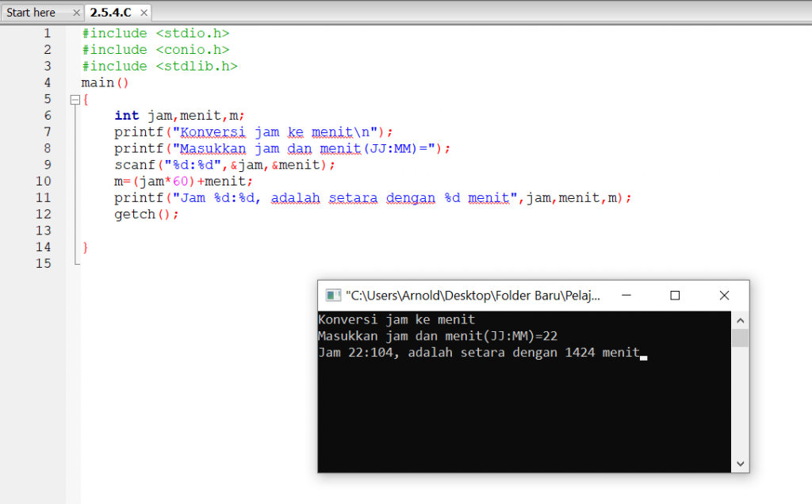Click the word 'adalah' on line 11

[x=295, y=198]
